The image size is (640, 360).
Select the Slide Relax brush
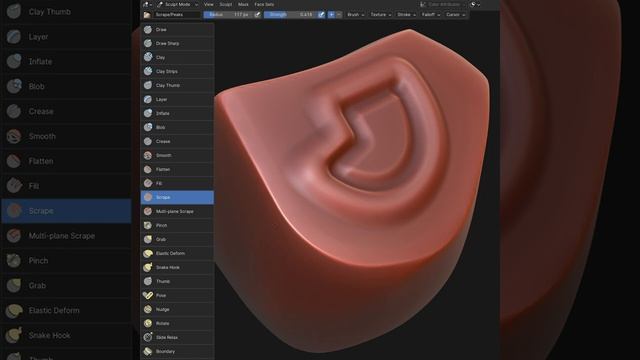177,337
